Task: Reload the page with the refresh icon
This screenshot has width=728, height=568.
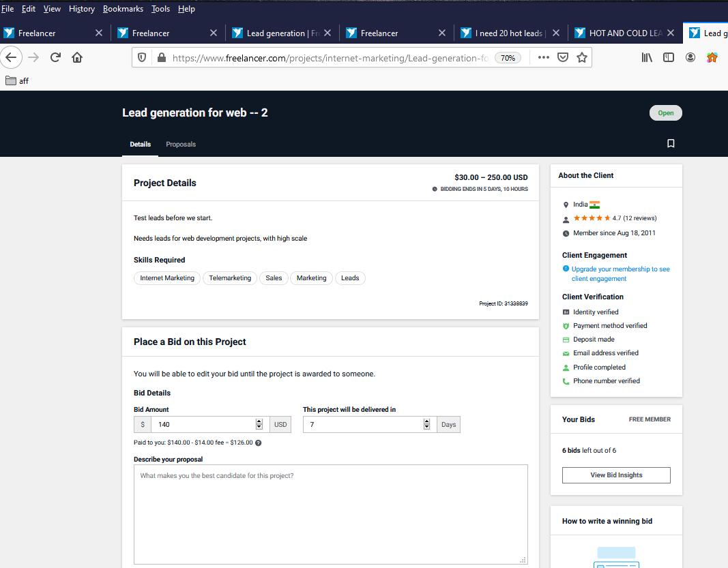Action: pyautogui.click(x=55, y=57)
